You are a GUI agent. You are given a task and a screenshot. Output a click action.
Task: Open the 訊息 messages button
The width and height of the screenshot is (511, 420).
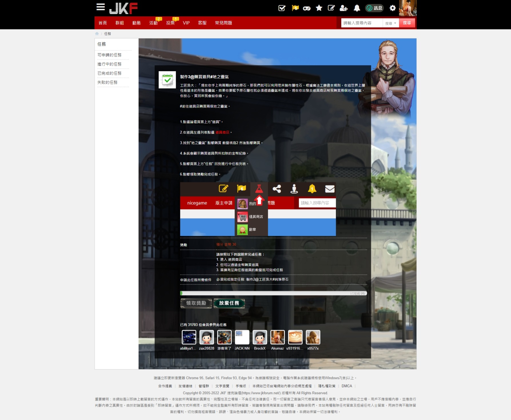(x=375, y=8)
